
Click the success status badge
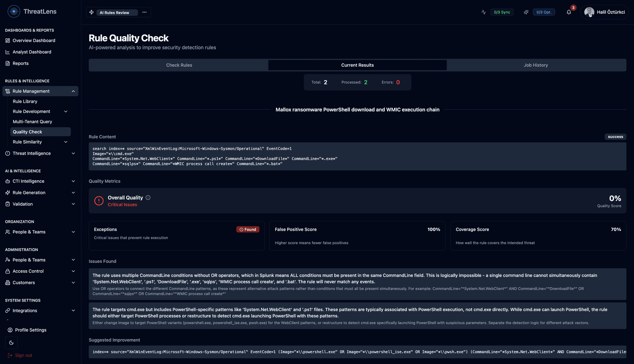click(x=615, y=137)
